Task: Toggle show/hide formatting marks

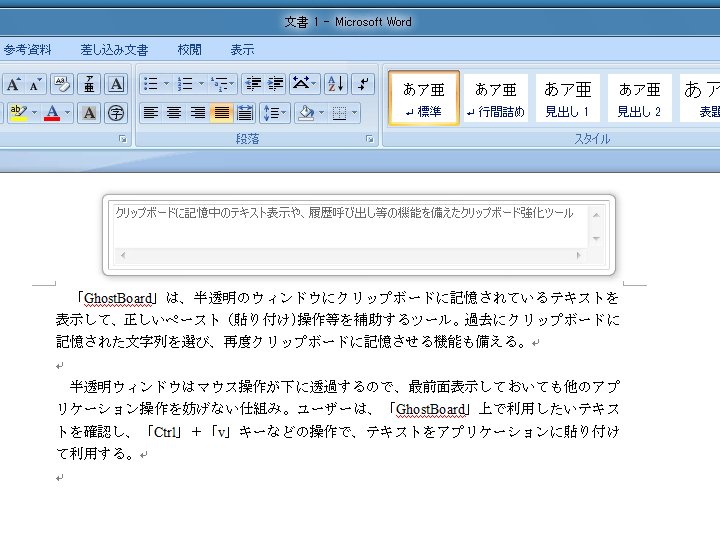Action: click(363, 84)
